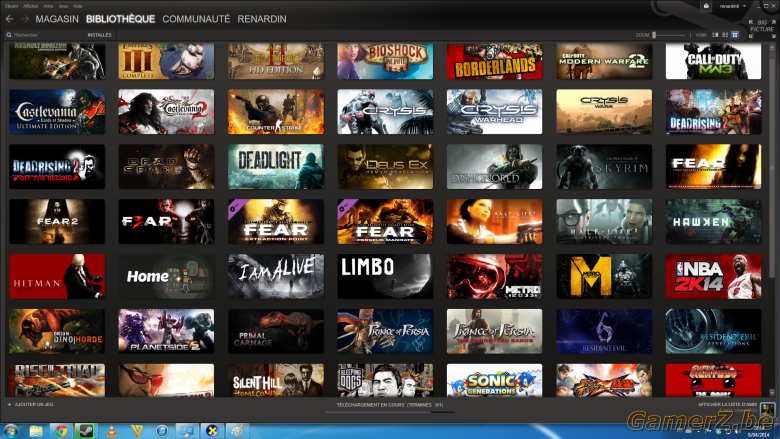Select the Skyrim game tile

pyautogui.click(x=604, y=167)
